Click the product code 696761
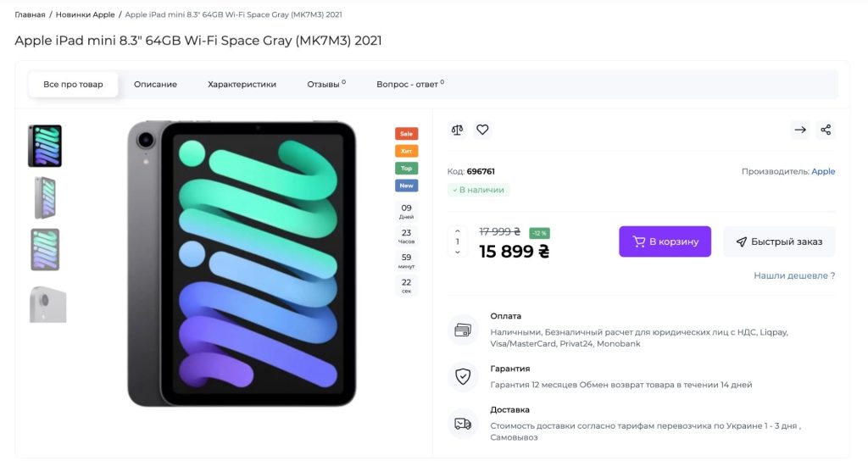Viewport: 868px width, 472px height. pyautogui.click(x=481, y=171)
